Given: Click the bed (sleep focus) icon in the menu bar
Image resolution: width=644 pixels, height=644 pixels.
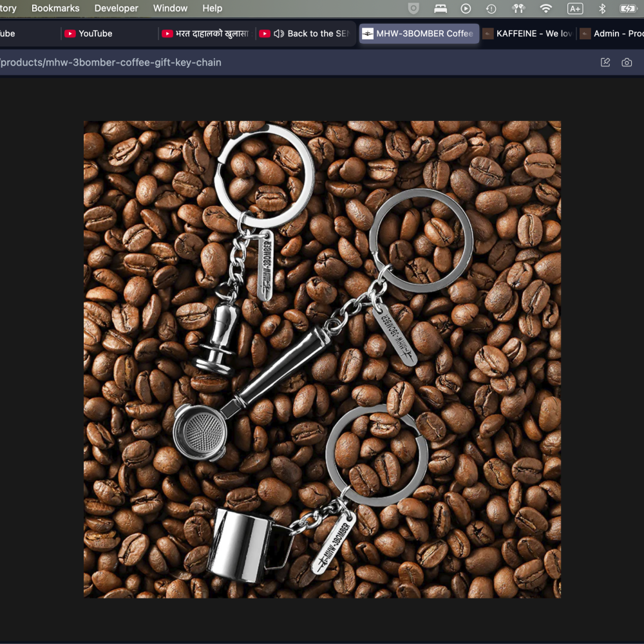Looking at the screenshot, I should 440,8.
